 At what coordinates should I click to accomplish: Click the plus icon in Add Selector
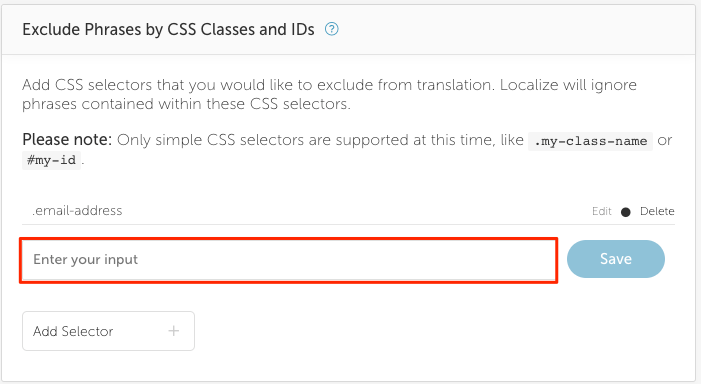(x=173, y=331)
